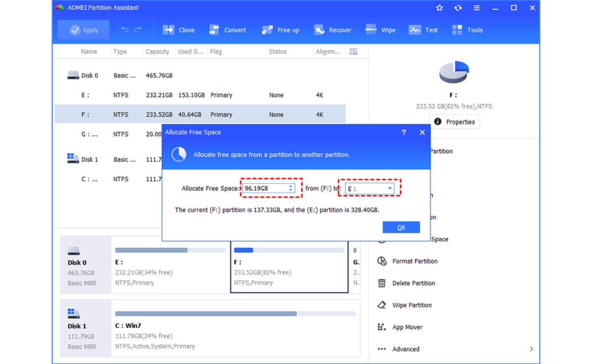The height and width of the screenshot is (364, 592).
Task: Select C: Win7 partition block in disk map
Action: tap(236, 328)
